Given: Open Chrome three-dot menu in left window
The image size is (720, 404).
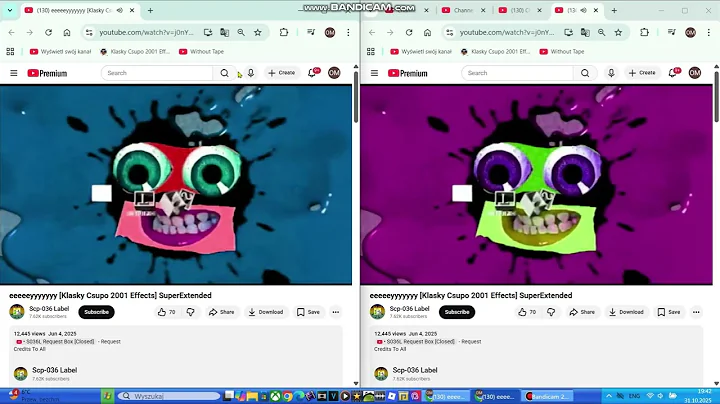Looking at the screenshot, I should pos(348,32).
